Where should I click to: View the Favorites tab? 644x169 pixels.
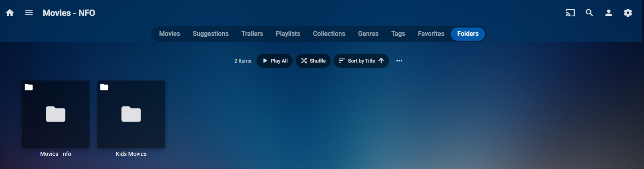(x=431, y=34)
